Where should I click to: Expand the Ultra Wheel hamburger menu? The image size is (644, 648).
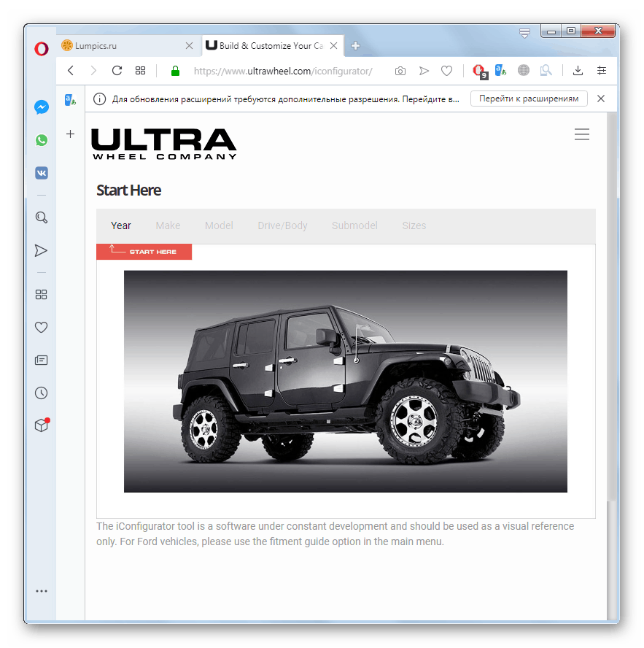[581, 134]
